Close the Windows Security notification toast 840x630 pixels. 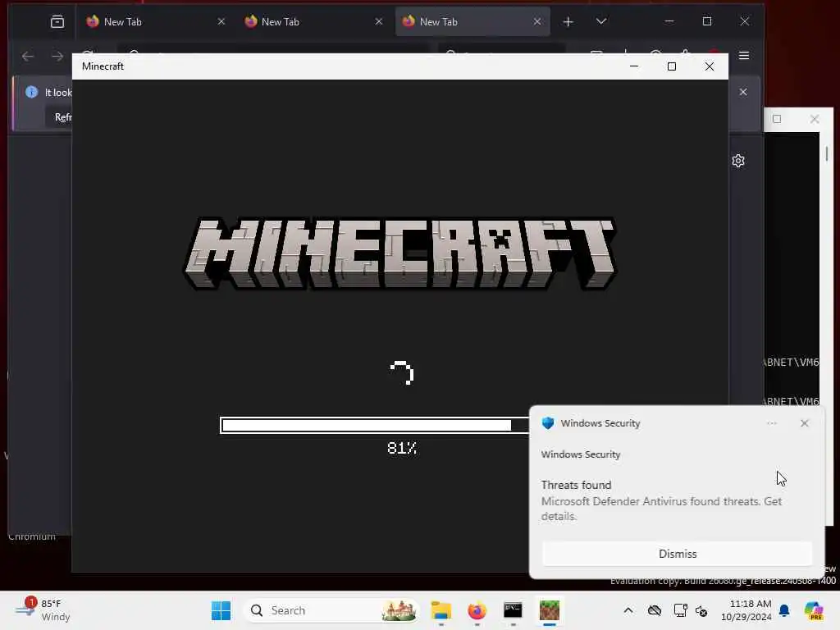[x=804, y=423]
